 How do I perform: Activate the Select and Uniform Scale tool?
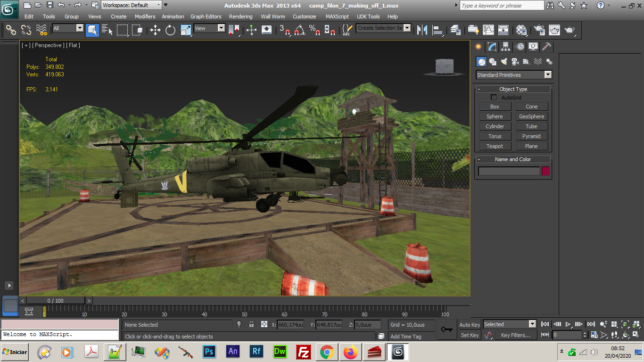coord(186,30)
